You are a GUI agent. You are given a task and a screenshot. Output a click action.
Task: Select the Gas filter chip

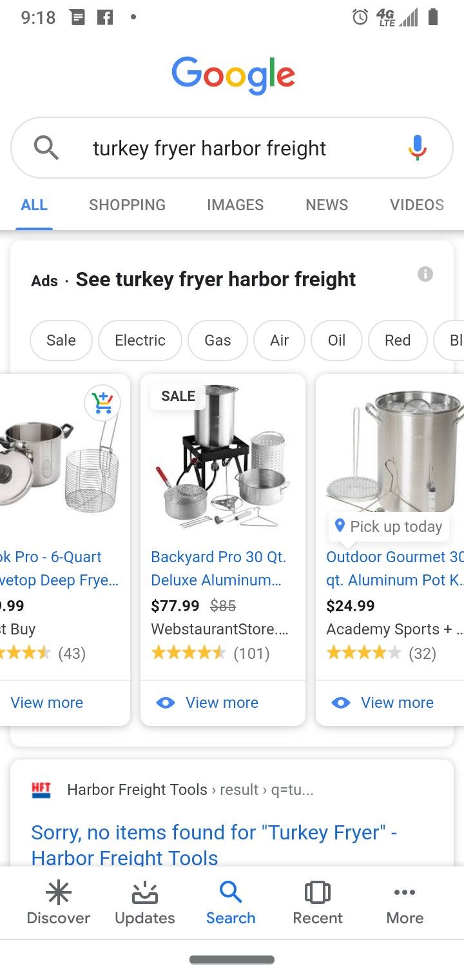(x=217, y=340)
